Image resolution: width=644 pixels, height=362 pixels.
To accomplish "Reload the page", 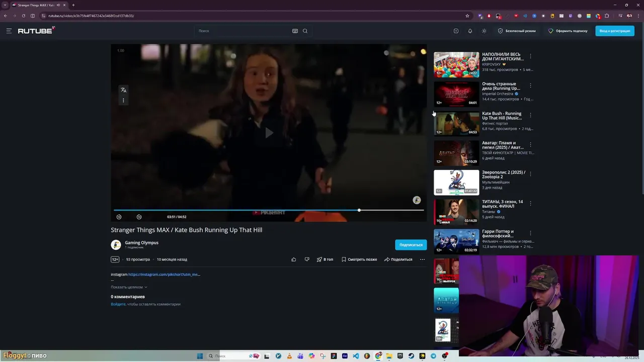I will (23, 16).
